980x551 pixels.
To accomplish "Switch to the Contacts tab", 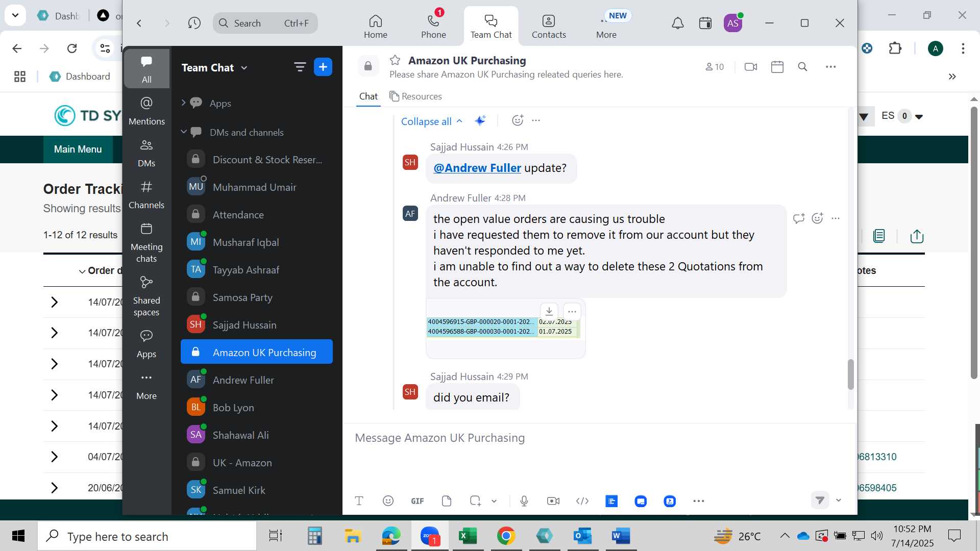I will click(549, 26).
